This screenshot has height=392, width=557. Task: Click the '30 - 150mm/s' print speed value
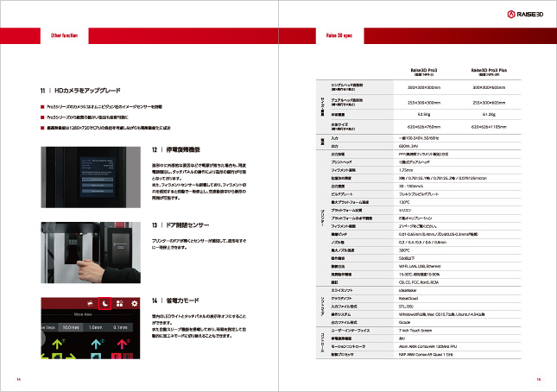tap(411, 186)
